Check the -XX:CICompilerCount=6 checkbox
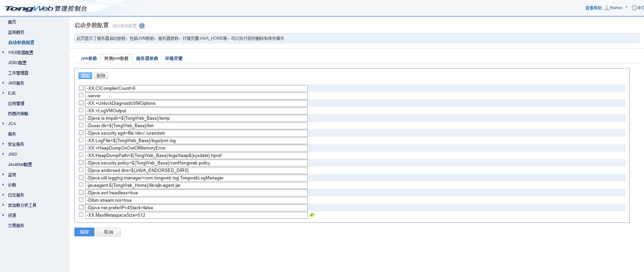The image size is (644, 272). pyautogui.click(x=81, y=88)
